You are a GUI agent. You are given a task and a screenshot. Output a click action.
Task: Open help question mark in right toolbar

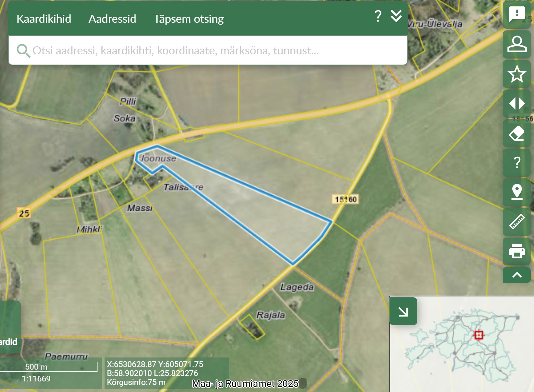517,163
